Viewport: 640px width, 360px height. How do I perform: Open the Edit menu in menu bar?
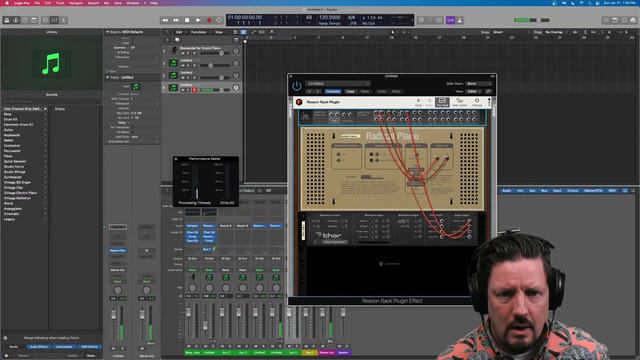48,3
